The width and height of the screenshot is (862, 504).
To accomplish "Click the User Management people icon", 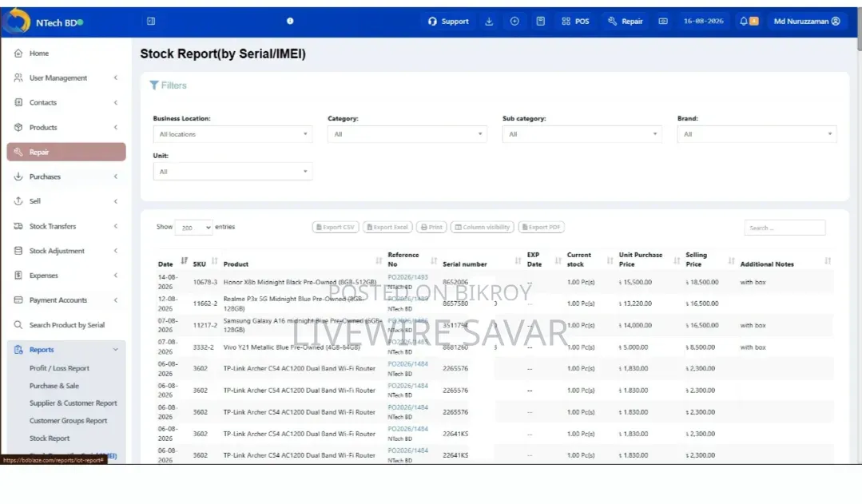I will point(18,78).
